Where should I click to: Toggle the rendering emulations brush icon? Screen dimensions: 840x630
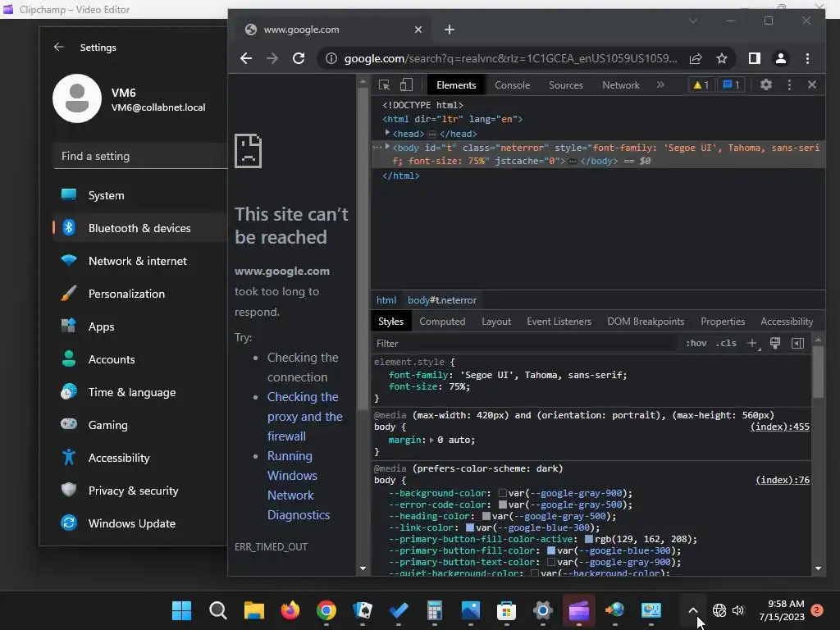coord(774,344)
